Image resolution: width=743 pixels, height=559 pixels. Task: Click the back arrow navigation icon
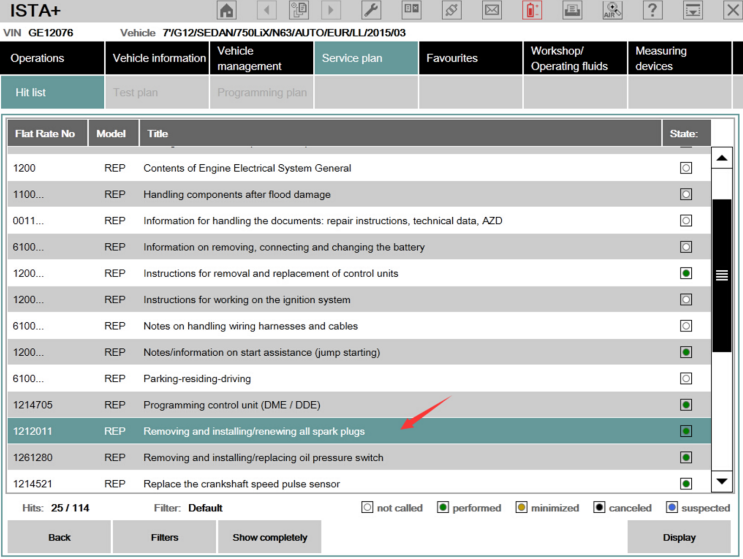click(x=266, y=11)
